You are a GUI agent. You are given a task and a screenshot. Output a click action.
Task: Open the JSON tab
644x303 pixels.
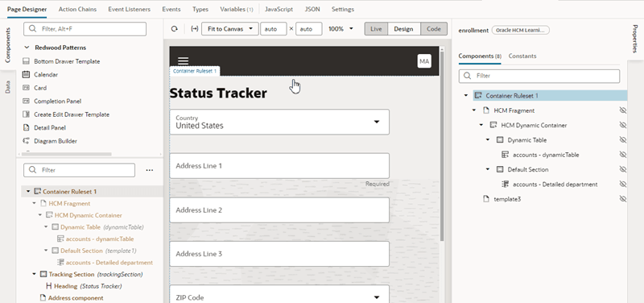click(x=312, y=9)
